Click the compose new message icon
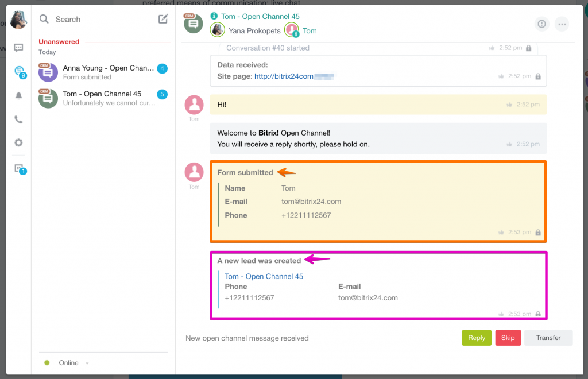The image size is (588, 379). [163, 19]
